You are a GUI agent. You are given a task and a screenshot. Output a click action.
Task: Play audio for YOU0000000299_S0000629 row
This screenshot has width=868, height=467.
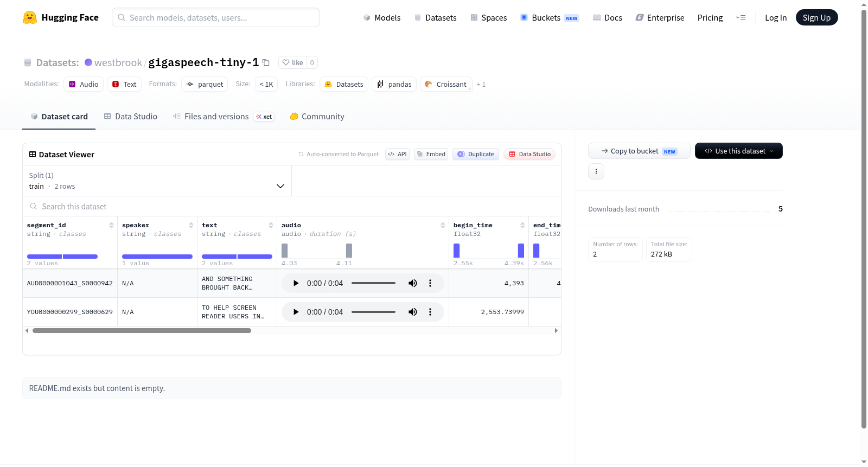296,312
